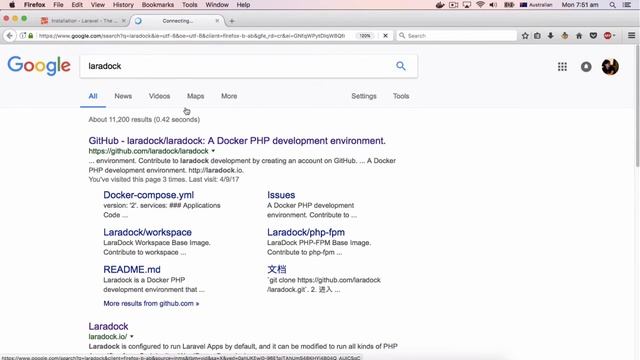This screenshot has width=640, height=360.
Task: Open the File menu
Action: [58, 5]
